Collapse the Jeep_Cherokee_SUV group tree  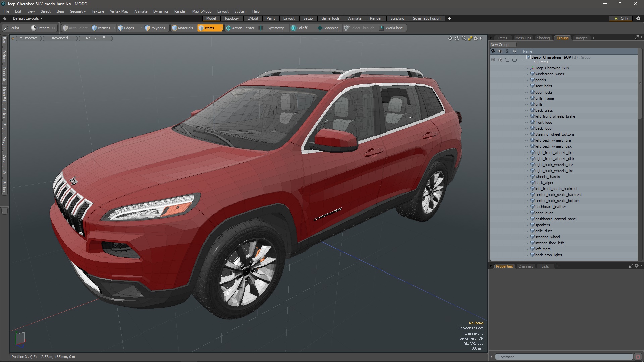(524, 60)
